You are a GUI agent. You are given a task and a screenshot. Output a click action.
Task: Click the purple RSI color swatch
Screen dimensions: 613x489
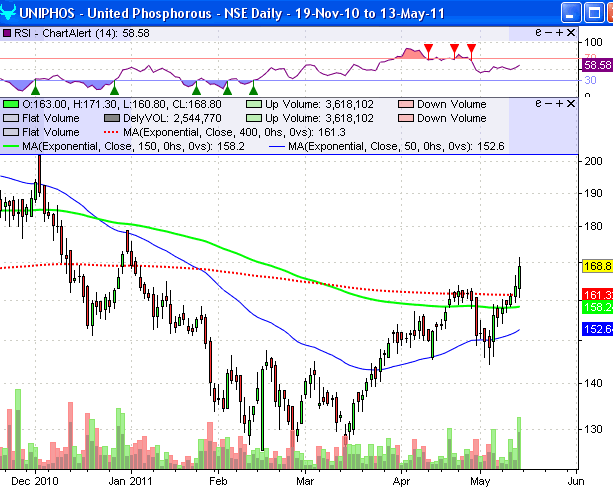pyautogui.click(x=6, y=34)
